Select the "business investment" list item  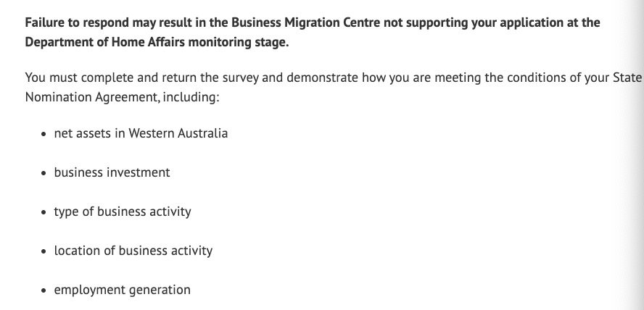click(112, 172)
